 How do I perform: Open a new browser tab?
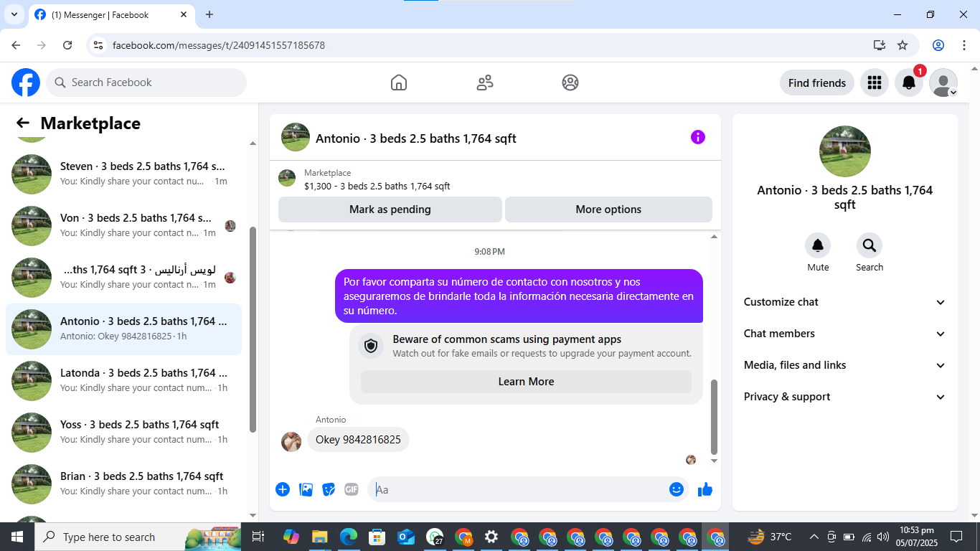tap(209, 14)
